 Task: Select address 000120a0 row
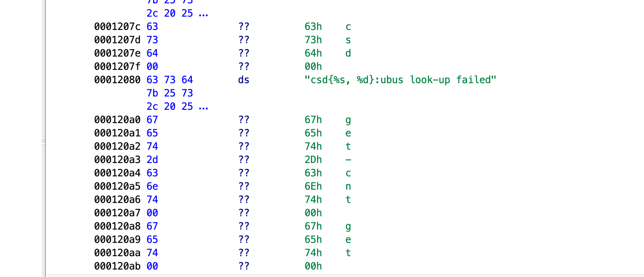[117, 120]
